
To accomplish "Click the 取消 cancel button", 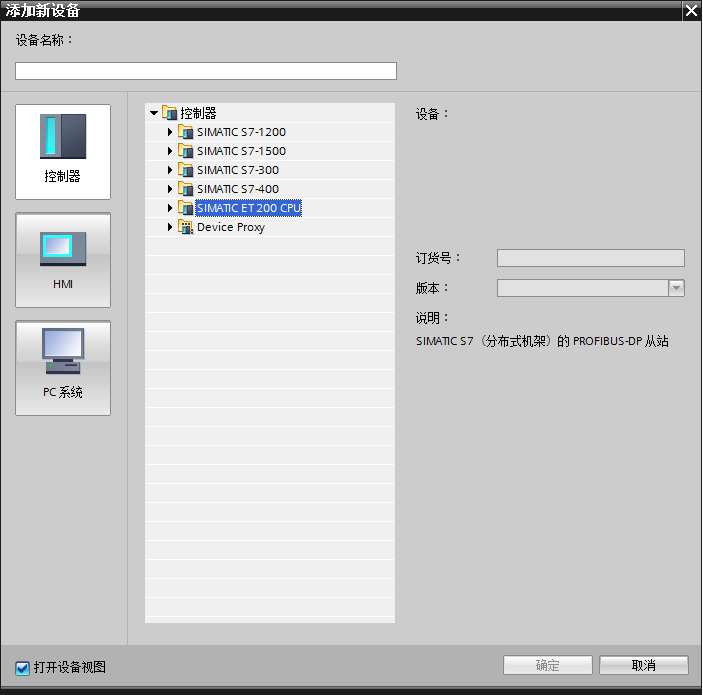I will pyautogui.click(x=643, y=666).
